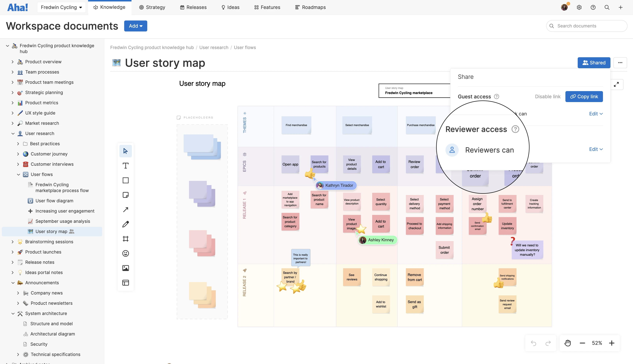The width and height of the screenshot is (633, 364).
Task: Select the Connector arrow tool
Action: pos(125,209)
